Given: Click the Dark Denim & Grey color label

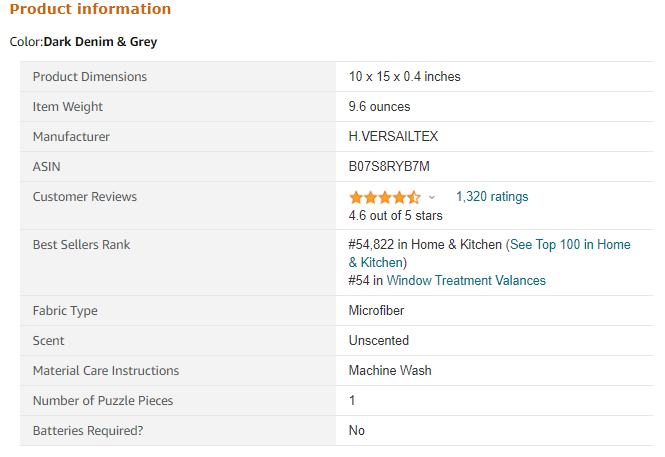Looking at the screenshot, I should pos(100,42).
